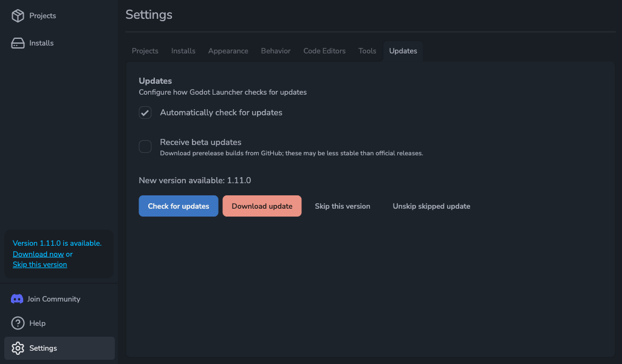Switch to the Installs settings tab
622x364 pixels.
(x=183, y=51)
